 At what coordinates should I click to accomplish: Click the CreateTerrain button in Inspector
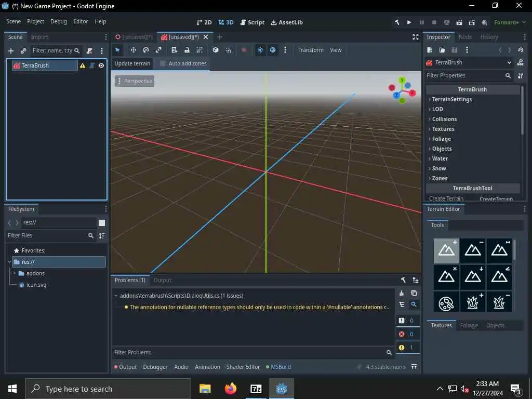(x=496, y=199)
